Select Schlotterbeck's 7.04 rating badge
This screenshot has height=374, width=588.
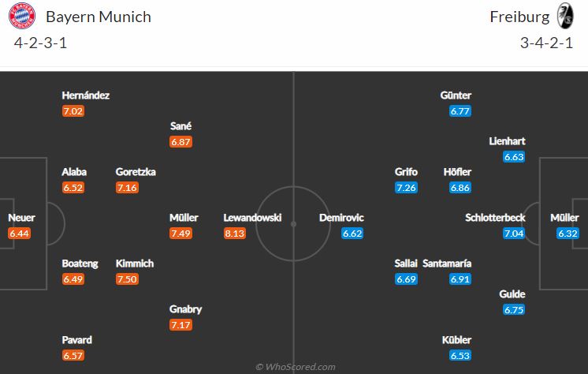[x=514, y=234]
